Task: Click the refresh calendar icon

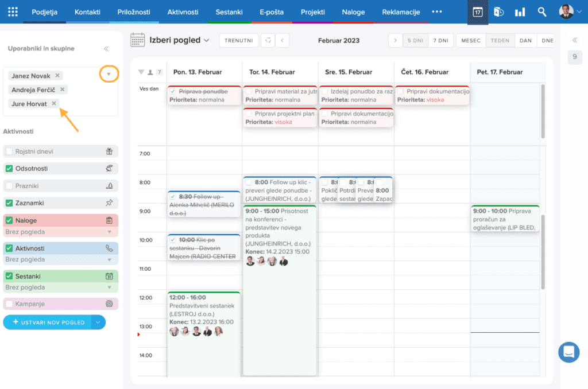Action: click(268, 41)
